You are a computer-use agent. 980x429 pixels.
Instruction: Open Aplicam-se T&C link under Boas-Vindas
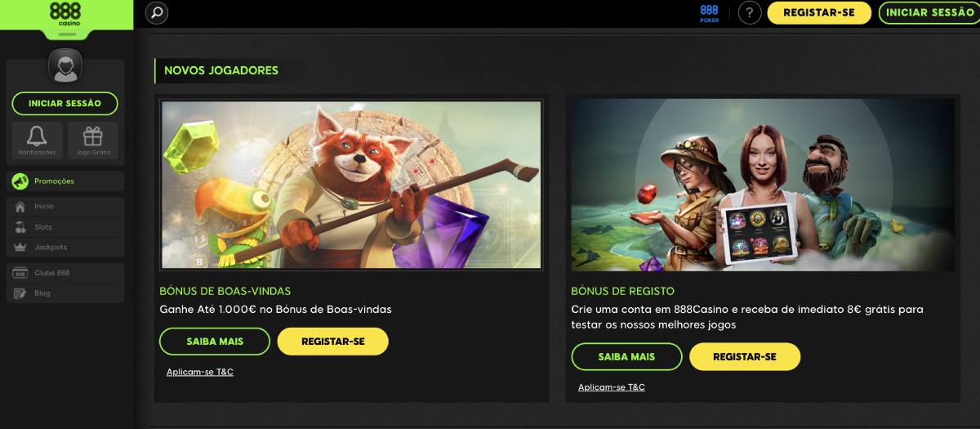click(200, 372)
